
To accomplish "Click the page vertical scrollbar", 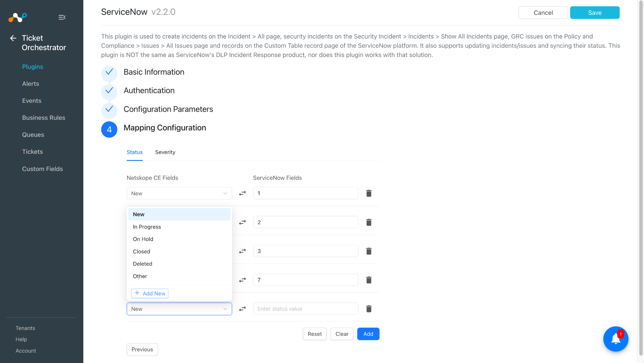I will coord(641,178).
